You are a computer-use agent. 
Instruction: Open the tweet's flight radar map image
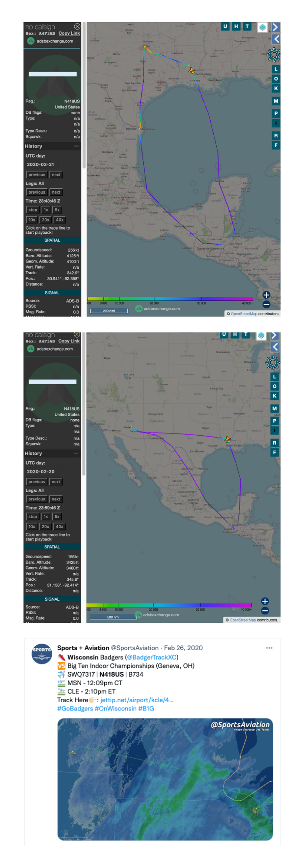pyautogui.click(x=165, y=779)
